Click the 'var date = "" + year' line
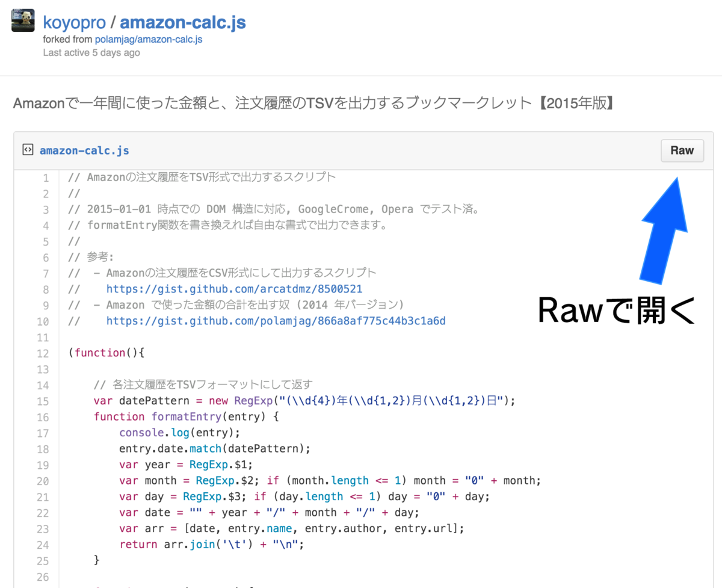 point(269,512)
